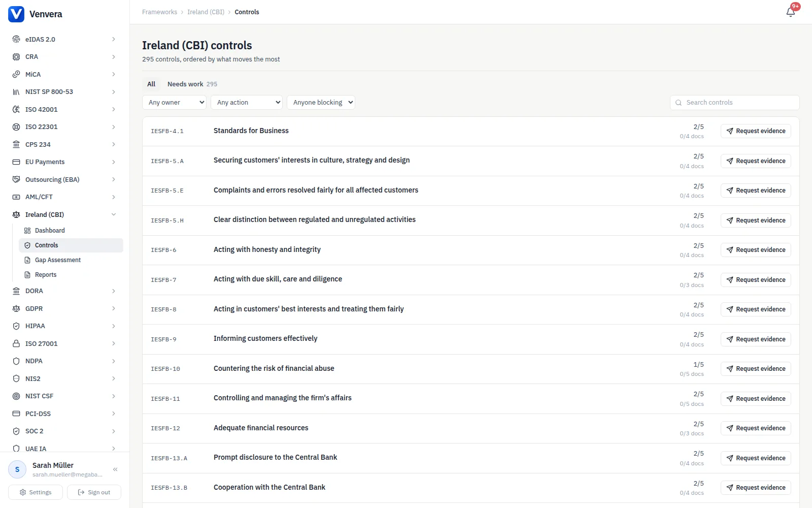
Task: Click the search magnifier icon
Action: [679, 103]
